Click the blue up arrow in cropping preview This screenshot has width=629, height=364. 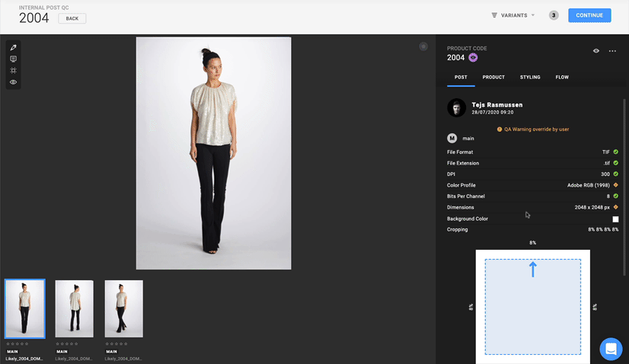click(x=533, y=270)
